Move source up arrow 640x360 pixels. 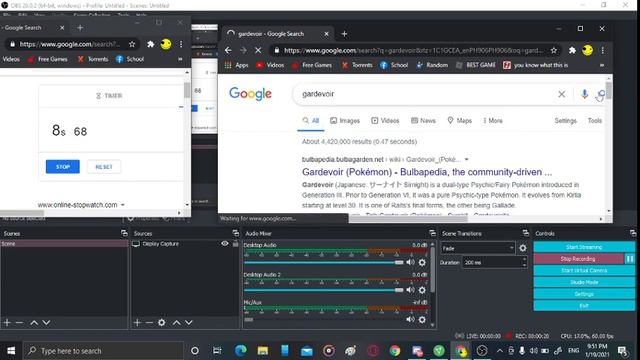176,322
